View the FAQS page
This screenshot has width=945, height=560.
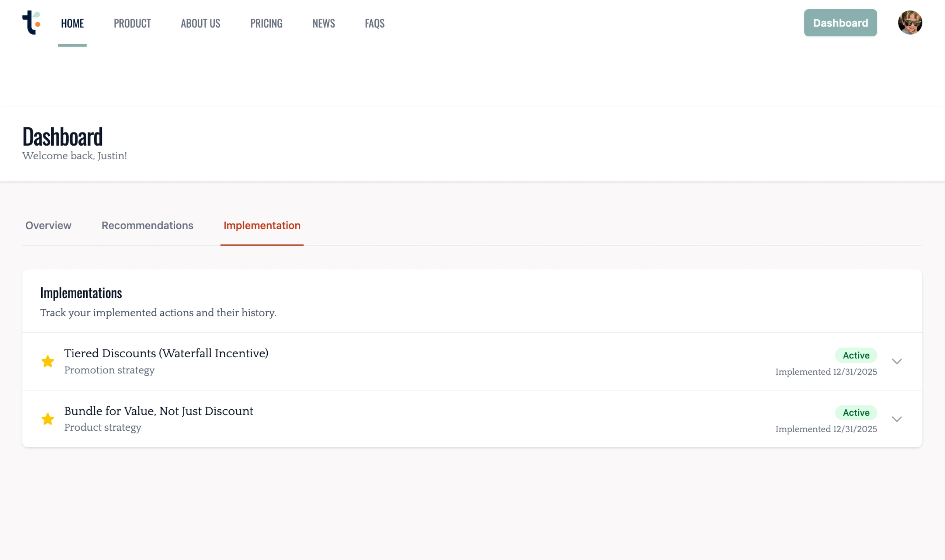[374, 23]
